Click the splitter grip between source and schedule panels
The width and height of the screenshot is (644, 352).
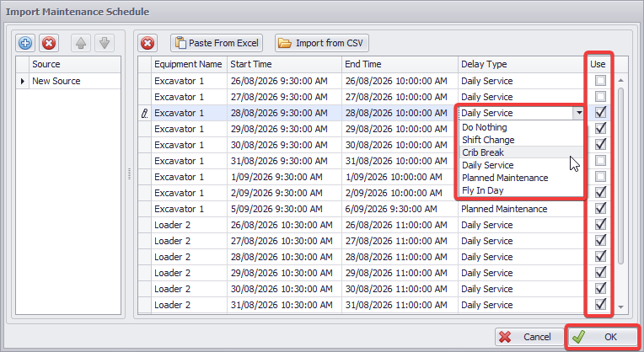(x=129, y=174)
